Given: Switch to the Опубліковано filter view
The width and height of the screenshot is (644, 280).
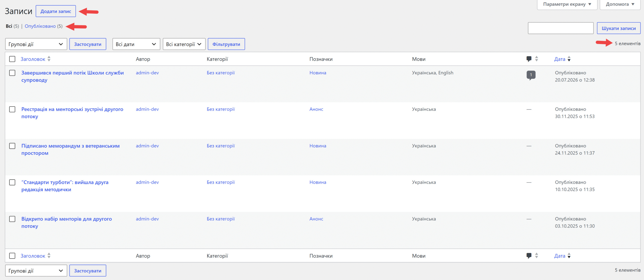Looking at the screenshot, I should [40, 26].
